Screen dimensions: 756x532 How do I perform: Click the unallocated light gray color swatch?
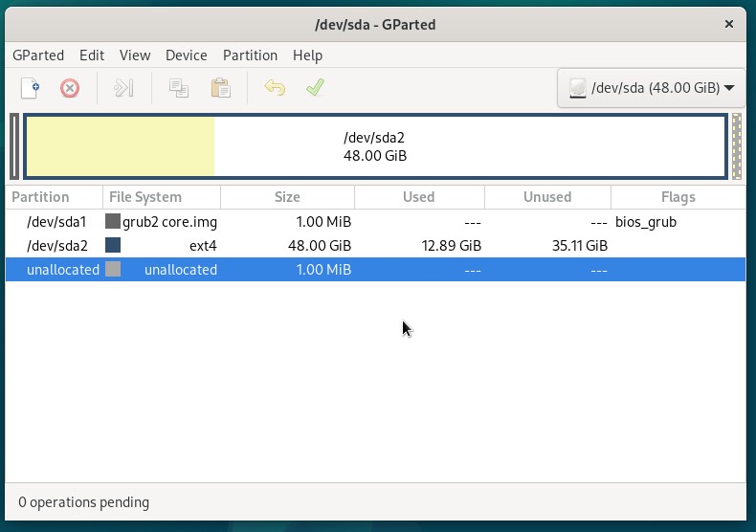[113, 269]
